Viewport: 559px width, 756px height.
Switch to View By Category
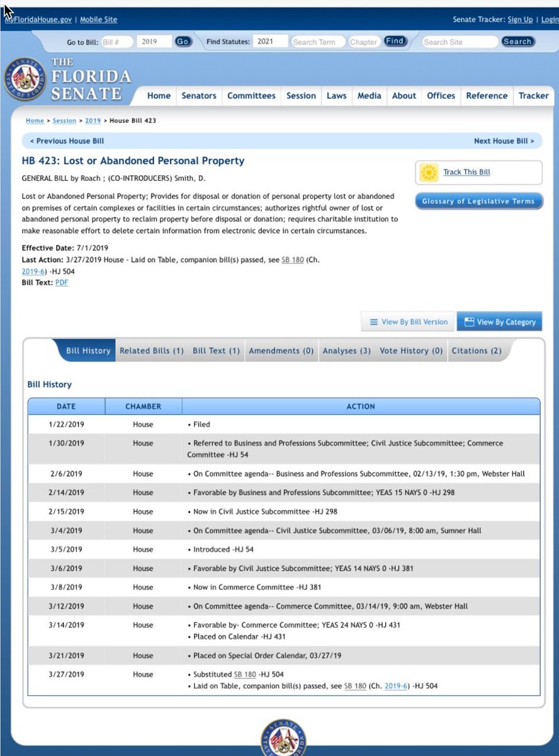pyautogui.click(x=499, y=321)
